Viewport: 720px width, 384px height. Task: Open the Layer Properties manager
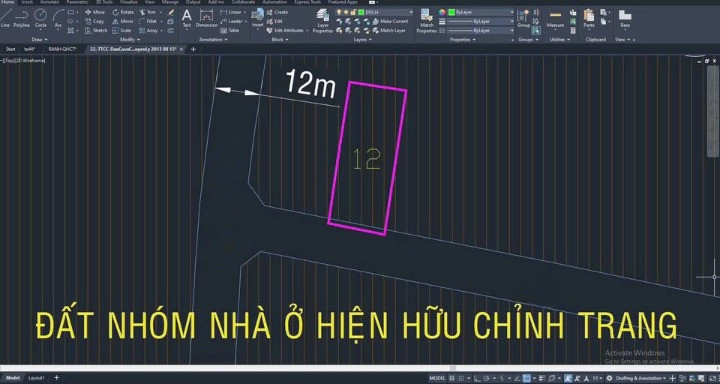(x=323, y=21)
